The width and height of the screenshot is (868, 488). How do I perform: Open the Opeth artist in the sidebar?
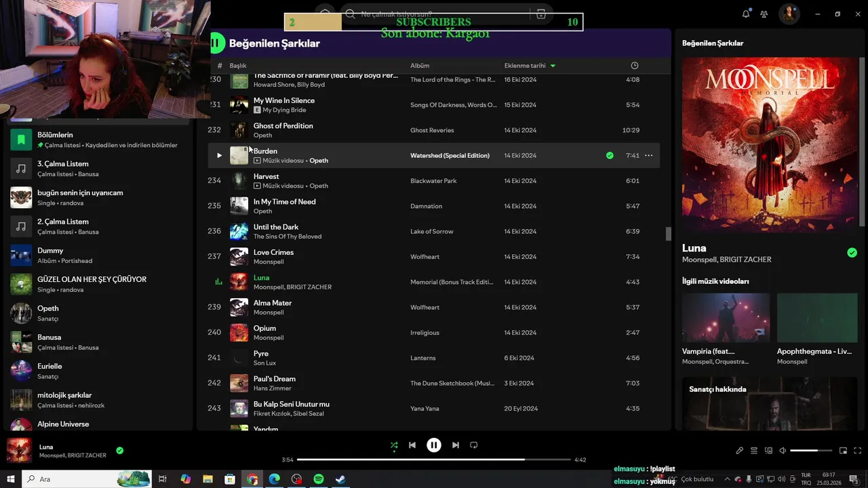[98, 313]
